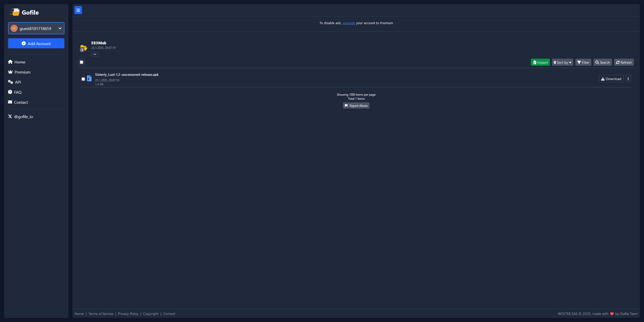Click the Report Abuse button
Screen dimensions: 644x322
coord(356,106)
